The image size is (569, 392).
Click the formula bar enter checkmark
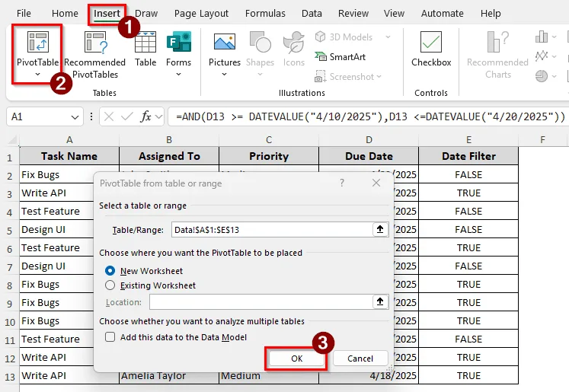click(127, 116)
